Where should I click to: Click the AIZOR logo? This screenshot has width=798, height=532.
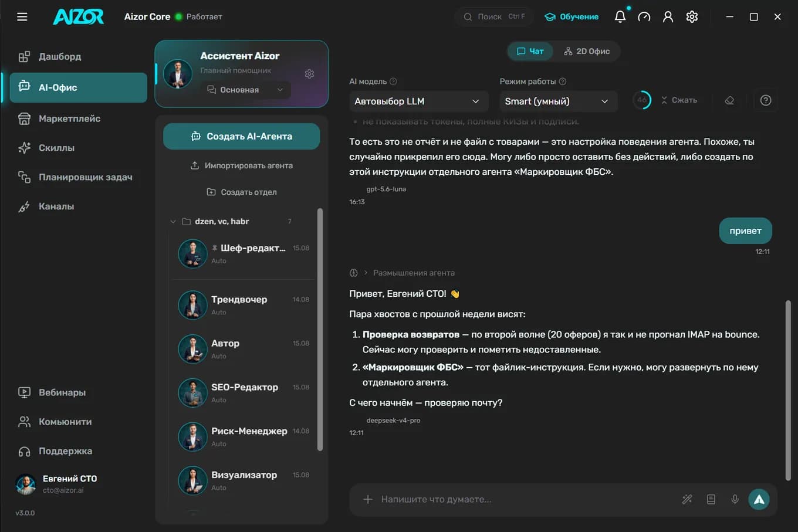tap(79, 16)
